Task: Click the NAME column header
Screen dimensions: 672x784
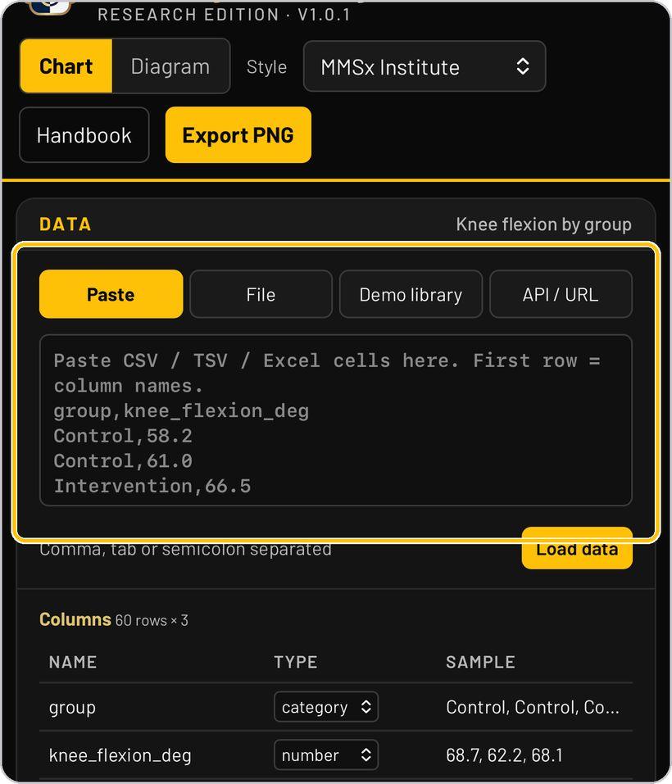Action: [73, 662]
